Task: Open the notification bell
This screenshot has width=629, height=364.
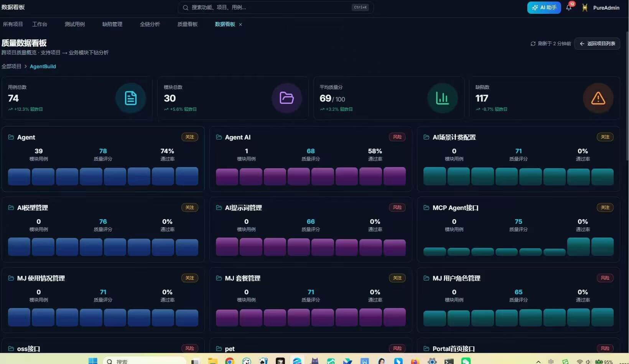Action: [569, 8]
